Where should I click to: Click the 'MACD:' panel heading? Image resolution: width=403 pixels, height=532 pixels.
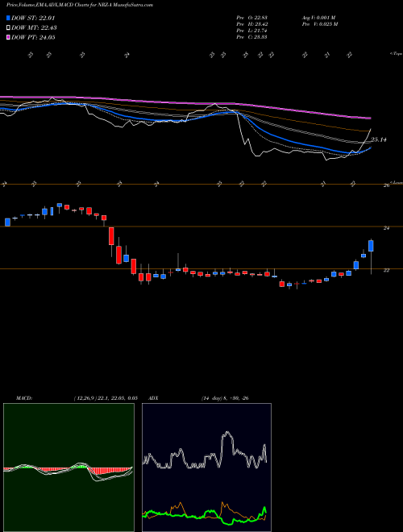coord(23,398)
